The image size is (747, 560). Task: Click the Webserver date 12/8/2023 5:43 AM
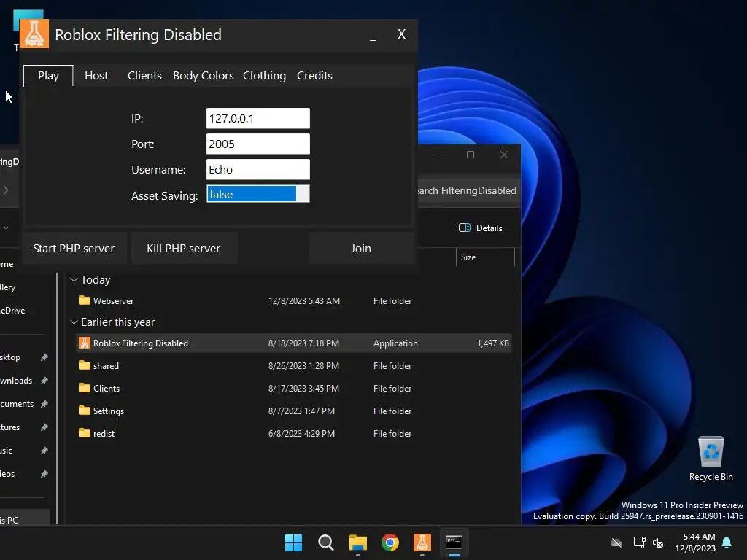[304, 301]
